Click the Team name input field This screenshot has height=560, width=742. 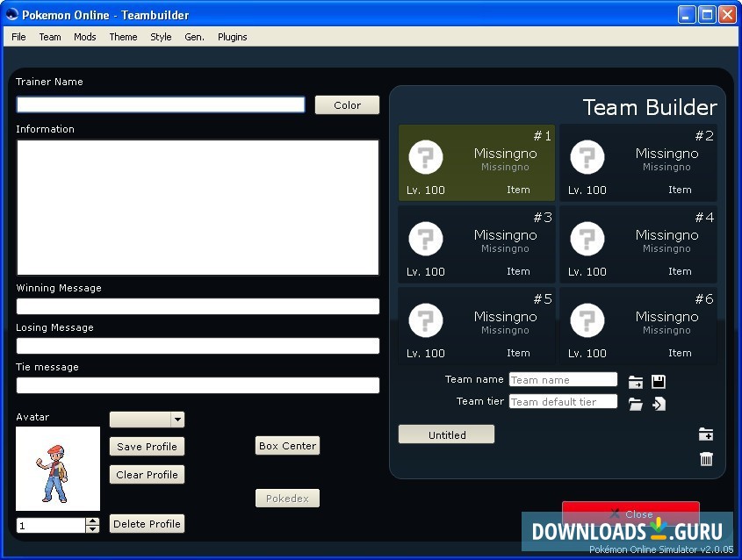coord(563,380)
